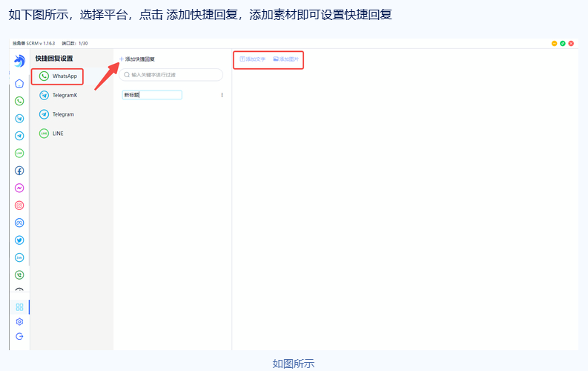
Task: Open the green phone icon below Zalo
Action: (x=19, y=275)
